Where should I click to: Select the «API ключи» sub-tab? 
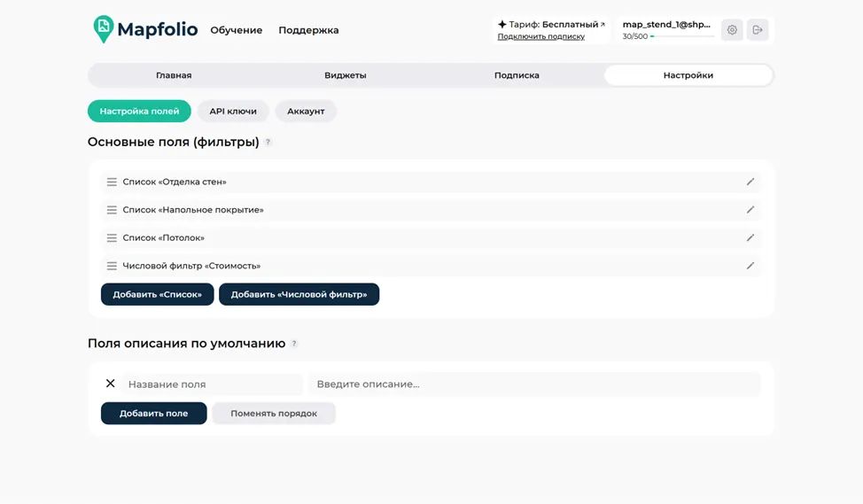(233, 111)
